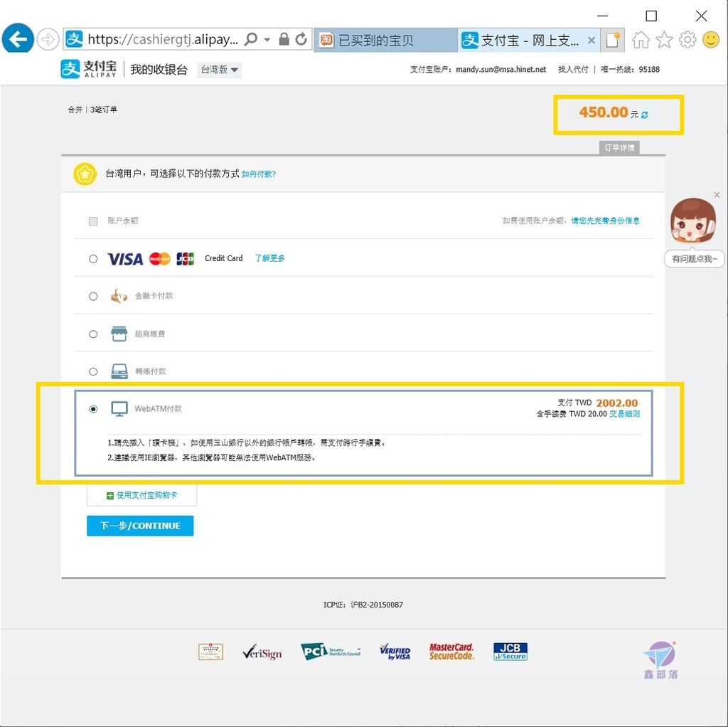Open browser tools gear icon
This screenshot has height=727, width=728.
687,40
